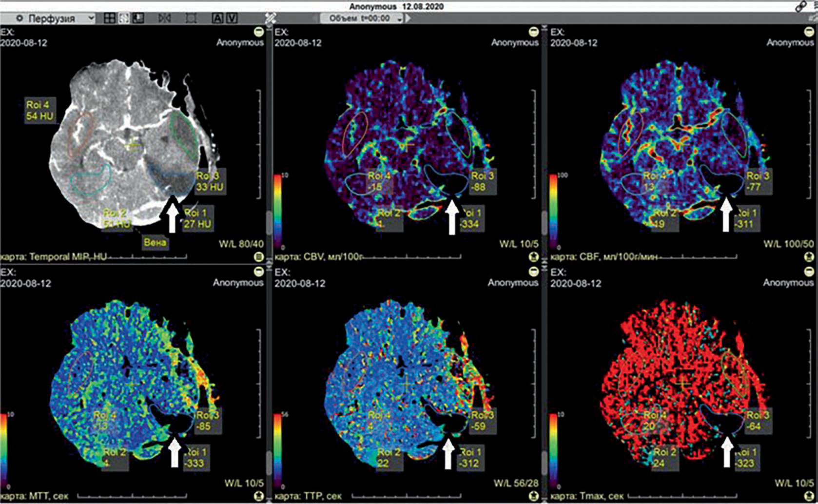Collapse the Tmax panel via yellow minus

[x=809, y=271]
